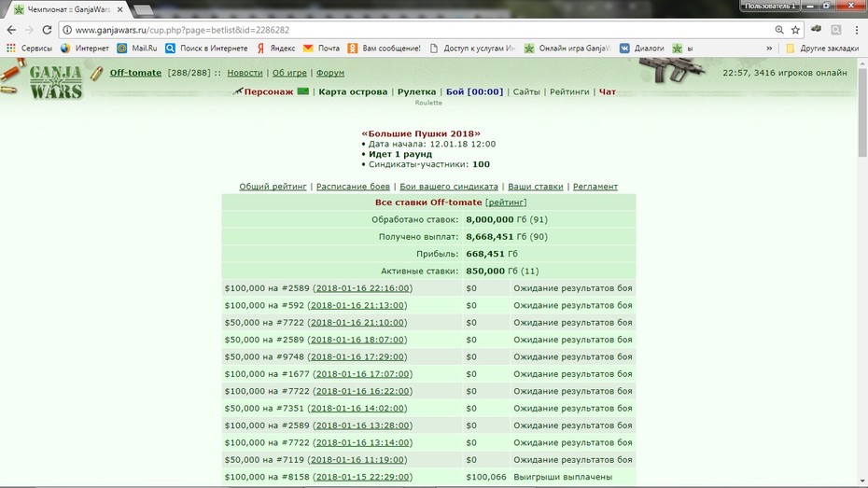
Task: Open the bet dated 2018-01-16 11:19:00
Action: coord(357,460)
